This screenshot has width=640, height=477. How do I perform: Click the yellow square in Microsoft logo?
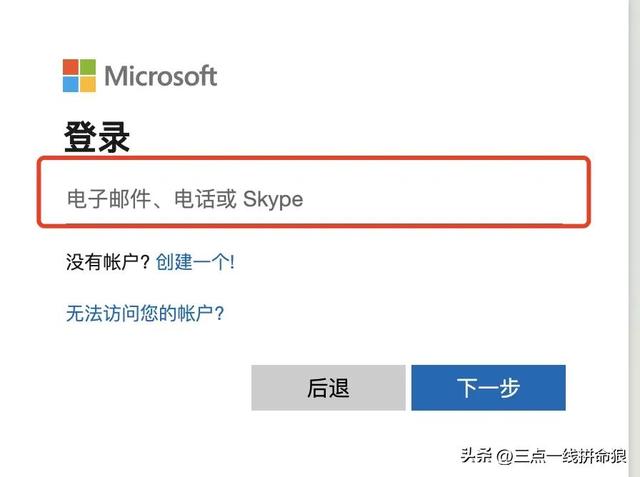tap(87, 84)
